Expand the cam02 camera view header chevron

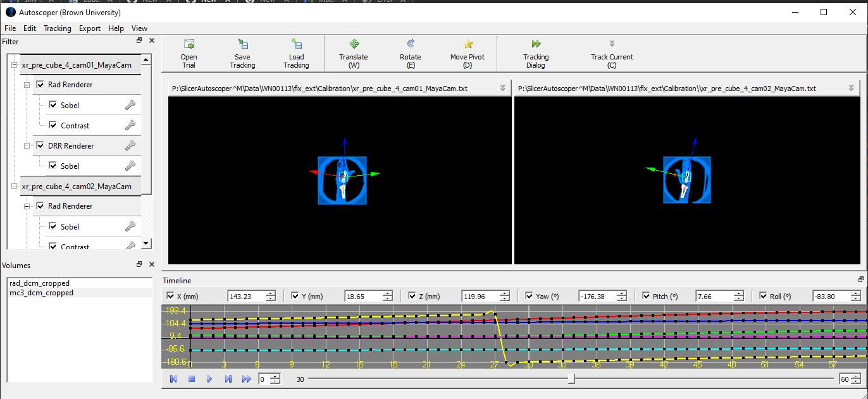tap(851, 87)
